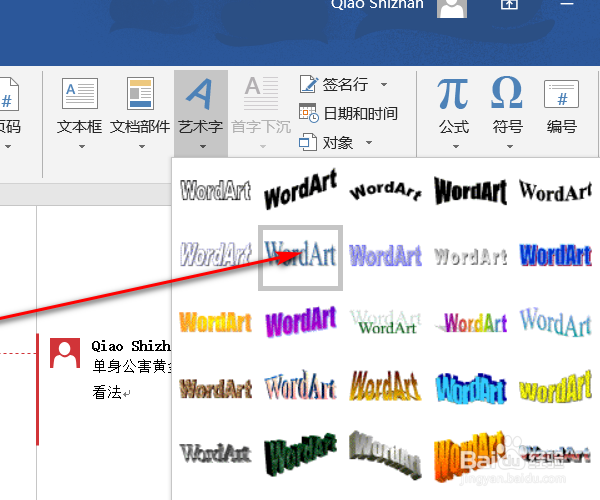Click the 公式 pi equation icon
Viewport: 600px width, 500px height.
(x=453, y=94)
